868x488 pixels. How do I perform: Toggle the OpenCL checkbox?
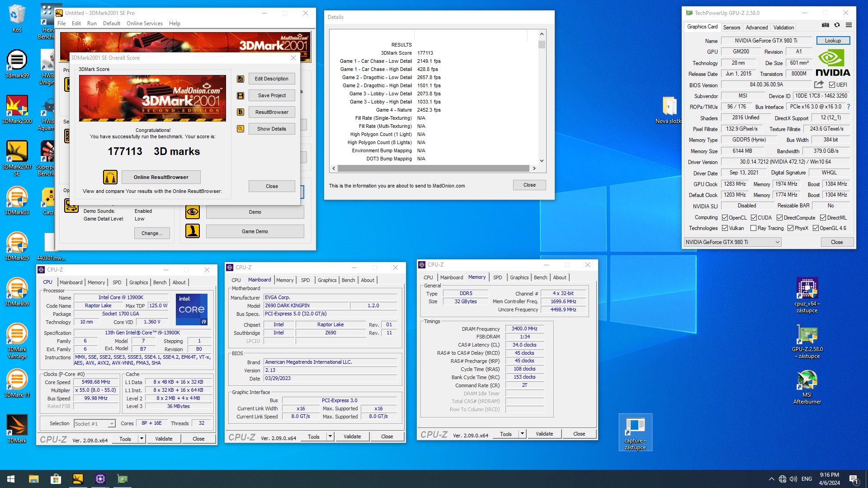(x=725, y=218)
